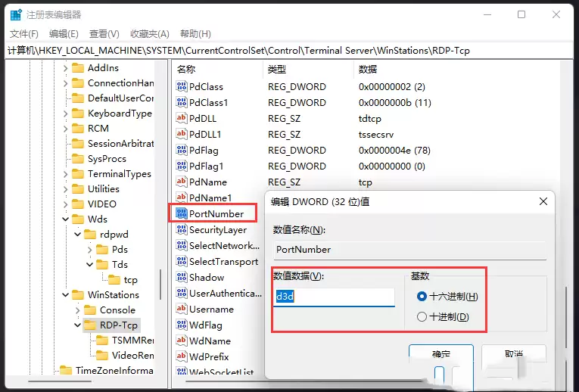Image resolution: width=579 pixels, height=392 pixels.
Task: Click the 取消 button in dialog
Action: tap(513, 354)
